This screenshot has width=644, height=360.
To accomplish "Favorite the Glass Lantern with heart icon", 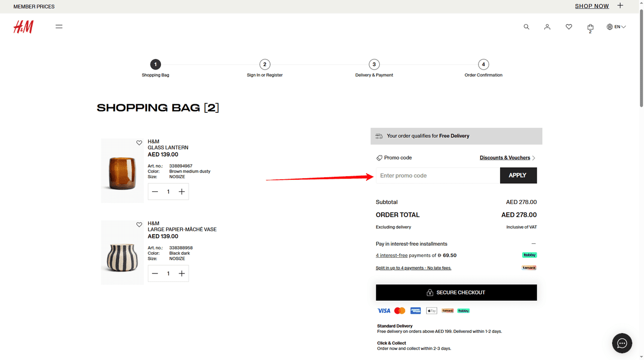I will 139,143.
